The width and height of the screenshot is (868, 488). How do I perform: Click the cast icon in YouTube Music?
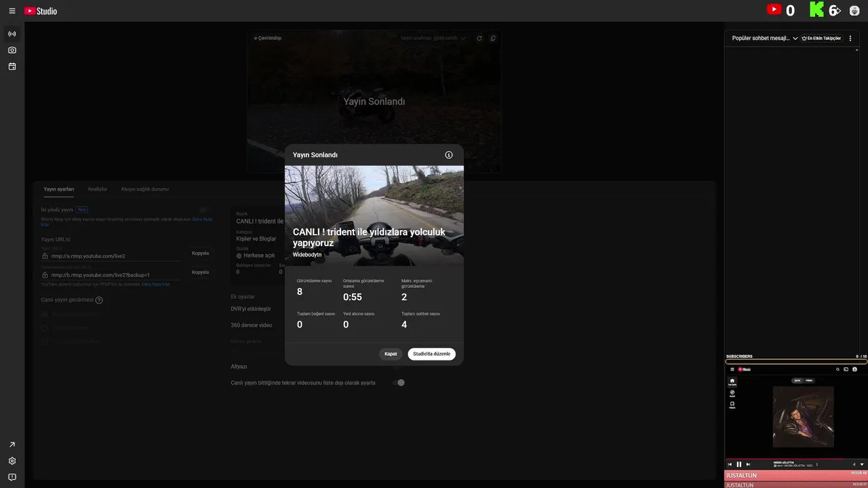point(846,369)
